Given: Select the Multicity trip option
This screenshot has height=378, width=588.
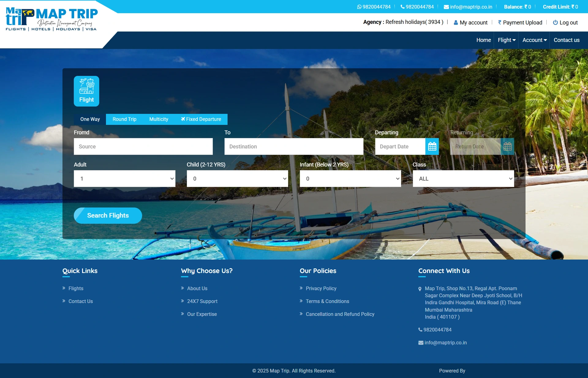Looking at the screenshot, I should coord(159,119).
